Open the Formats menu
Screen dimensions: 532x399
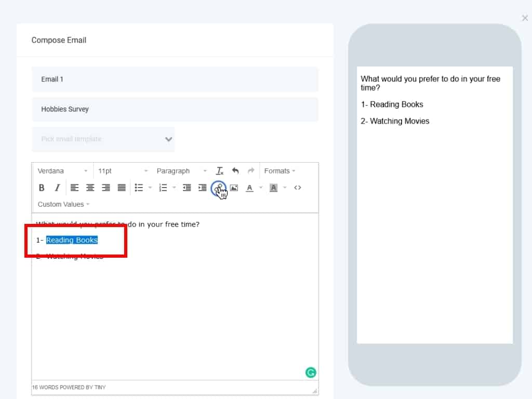pyautogui.click(x=280, y=171)
